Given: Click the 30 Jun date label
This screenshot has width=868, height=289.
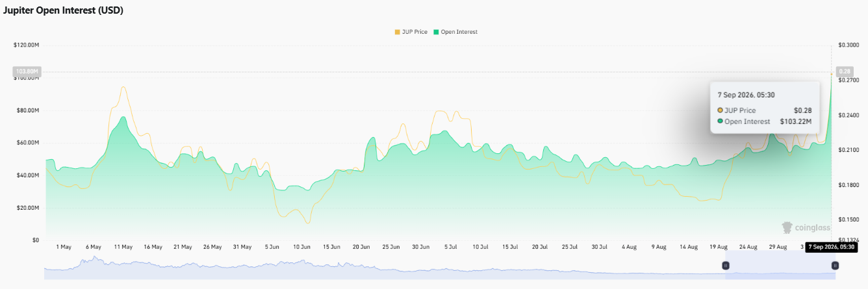Looking at the screenshot, I should click(420, 247).
